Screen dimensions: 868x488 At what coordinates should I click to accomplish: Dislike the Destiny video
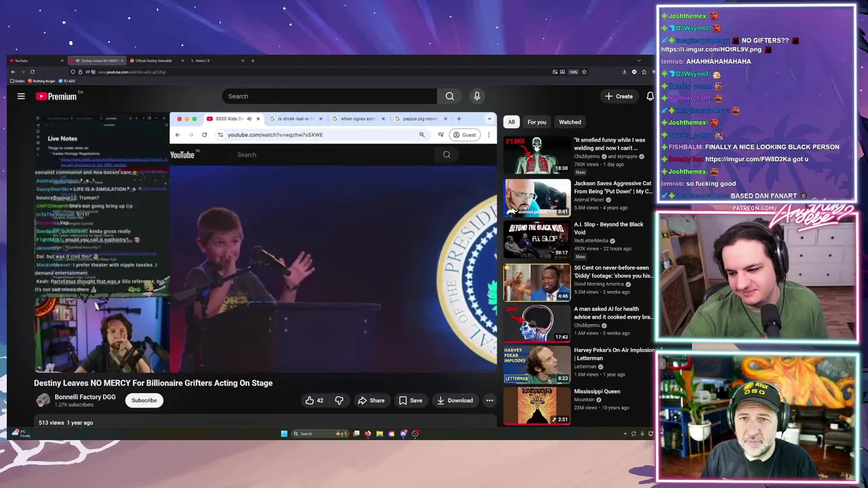[x=339, y=401]
